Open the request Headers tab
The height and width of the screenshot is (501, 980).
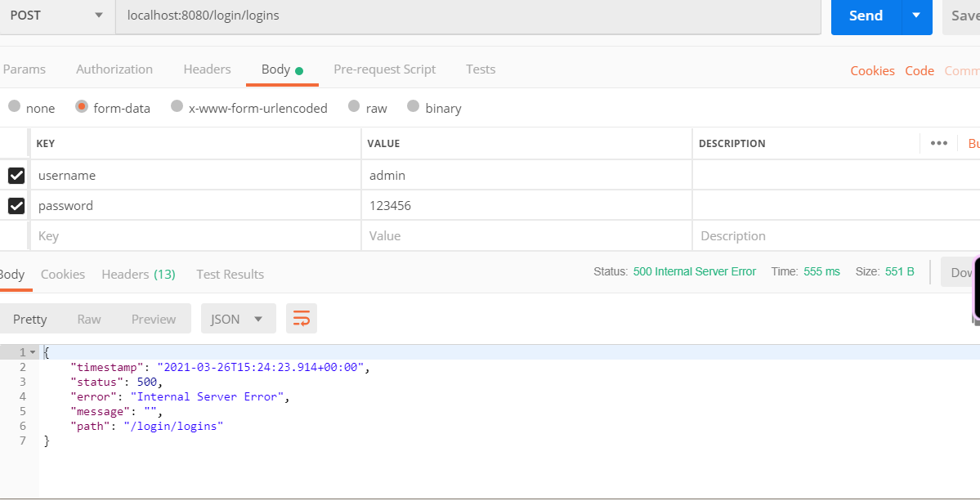click(x=207, y=69)
